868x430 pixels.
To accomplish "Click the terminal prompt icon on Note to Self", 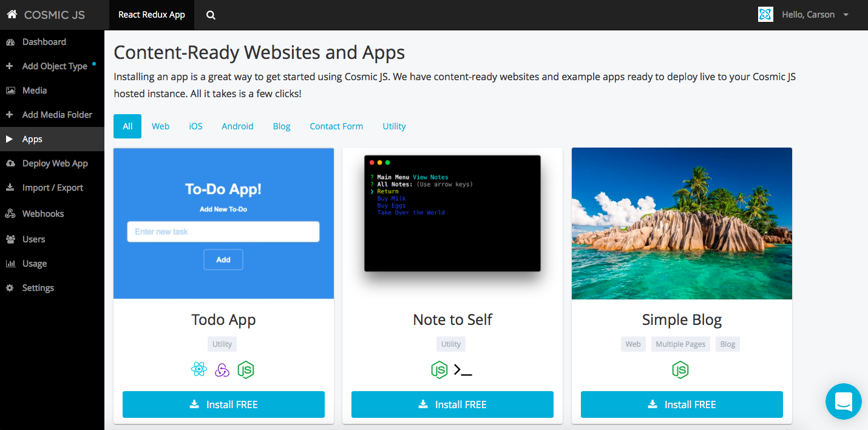I will 463,370.
